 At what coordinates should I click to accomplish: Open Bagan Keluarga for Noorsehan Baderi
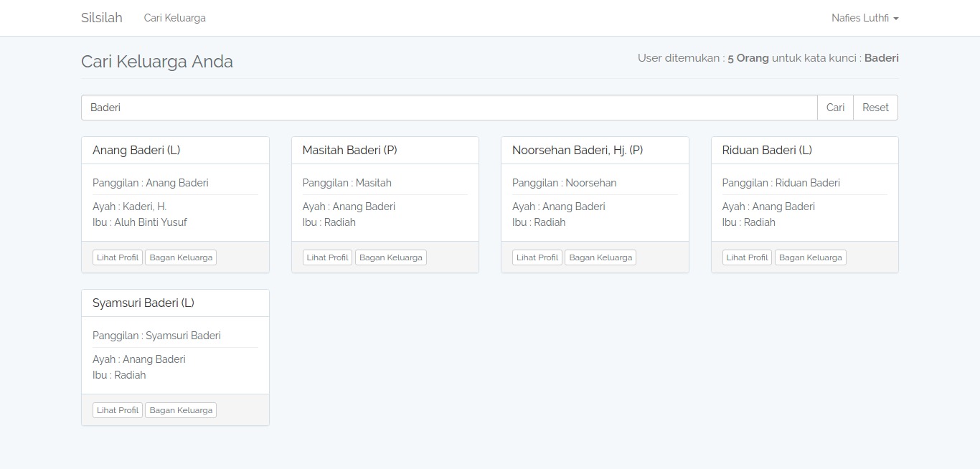pos(600,257)
